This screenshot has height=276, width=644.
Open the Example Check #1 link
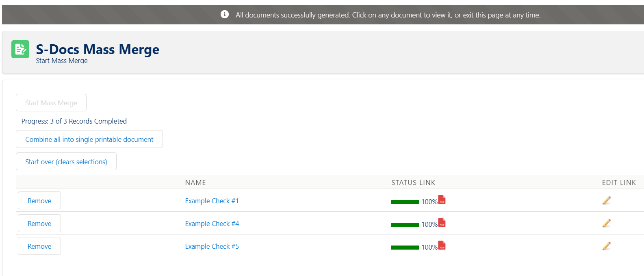(x=212, y=201)
